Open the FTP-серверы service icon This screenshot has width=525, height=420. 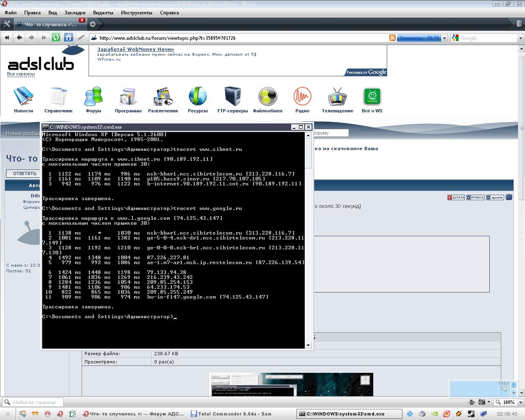233,97
